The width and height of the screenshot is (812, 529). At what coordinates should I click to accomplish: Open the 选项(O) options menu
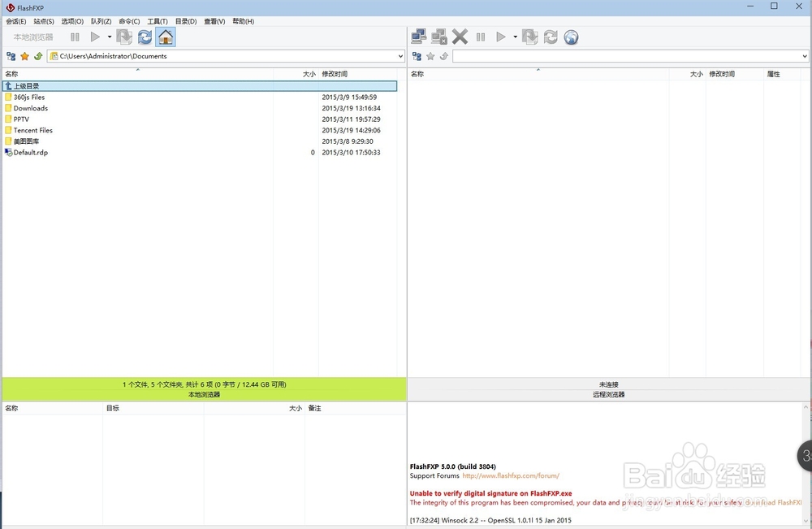(72, 21)
